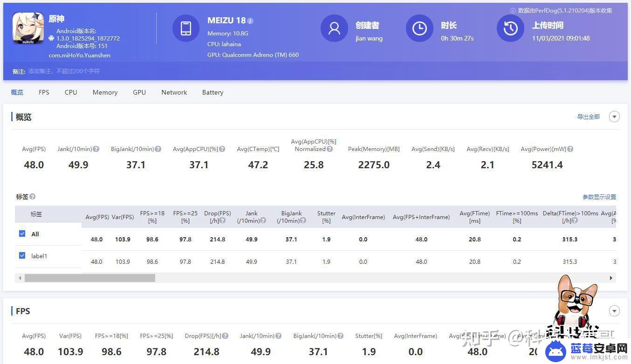Click Var(FPS) 103.9 in label1 row
This screenshot has width=631, height=364.
(123, 261)
